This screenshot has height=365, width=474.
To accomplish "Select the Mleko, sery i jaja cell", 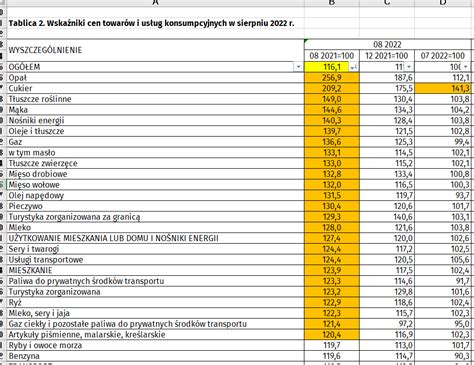I will point(155,313).
